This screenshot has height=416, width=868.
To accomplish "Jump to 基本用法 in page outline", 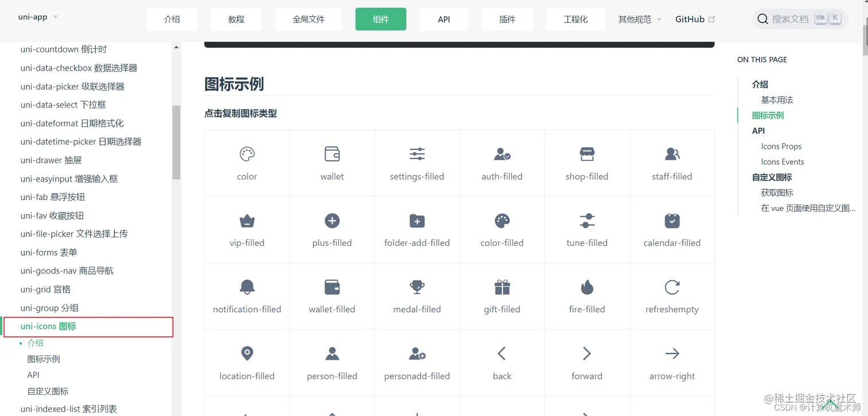I will click(x=777, y=100).
